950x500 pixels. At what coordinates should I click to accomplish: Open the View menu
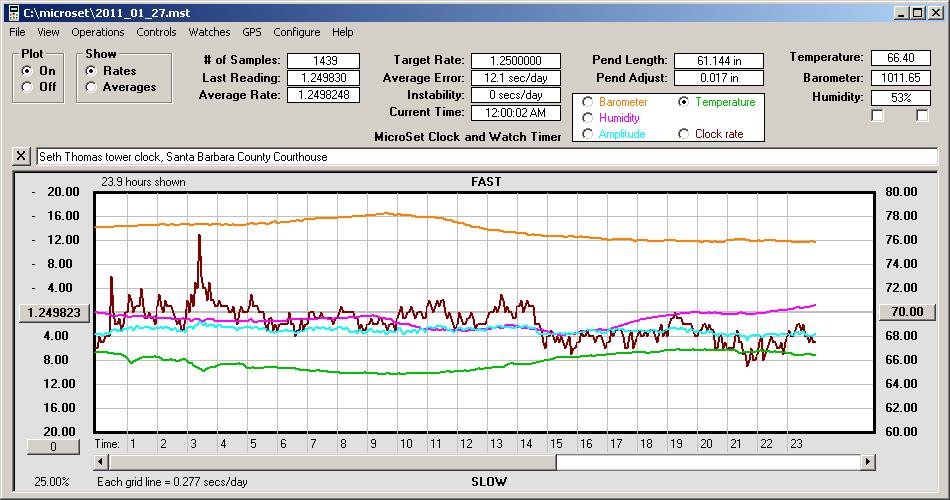48,32
